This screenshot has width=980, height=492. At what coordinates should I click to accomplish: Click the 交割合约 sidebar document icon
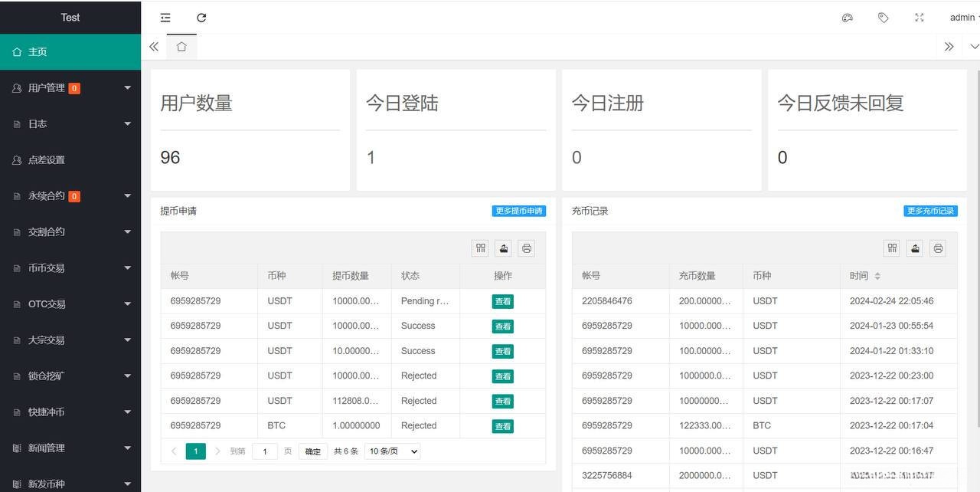pyautogui.click(x=17, y=232)
